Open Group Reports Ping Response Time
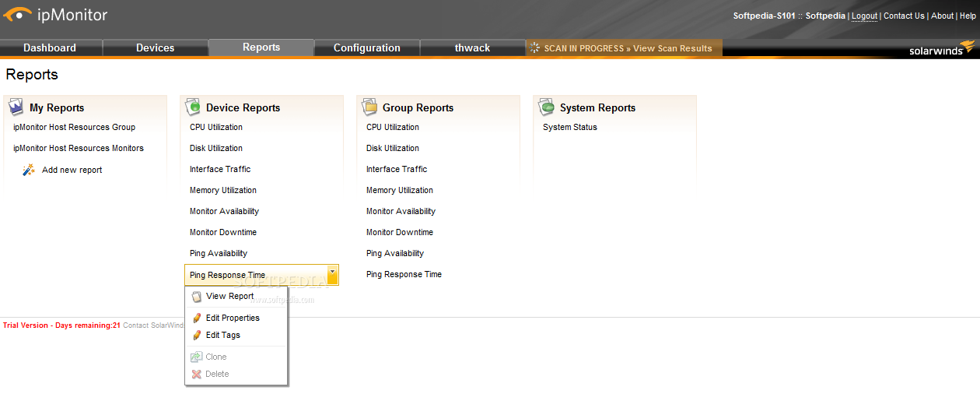 coord(404,274)
